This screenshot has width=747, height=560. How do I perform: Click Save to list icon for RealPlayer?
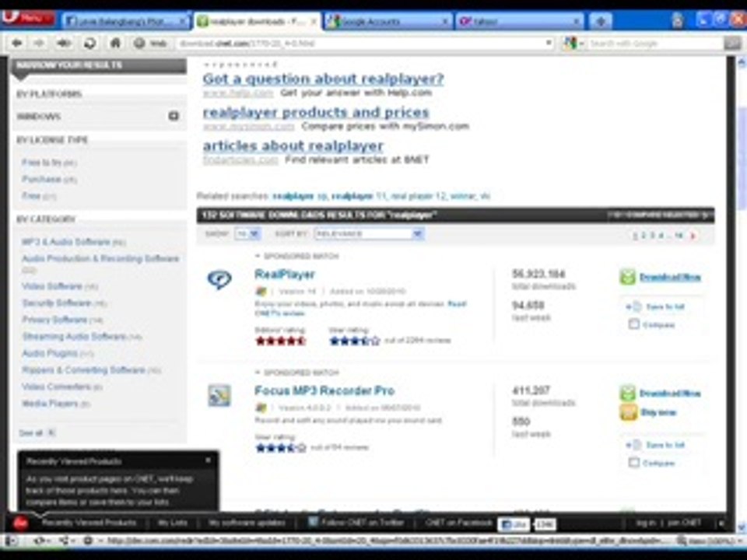point(634,306)
